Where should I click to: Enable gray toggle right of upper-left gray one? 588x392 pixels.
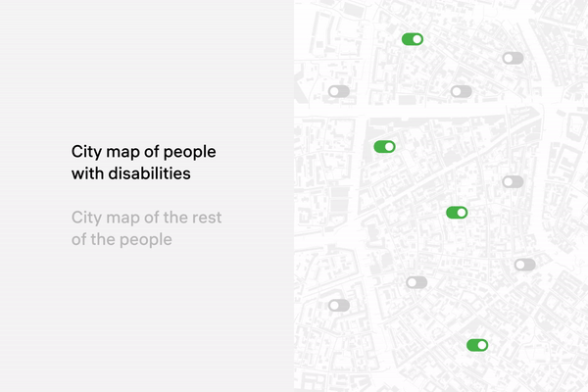[461, 91]
